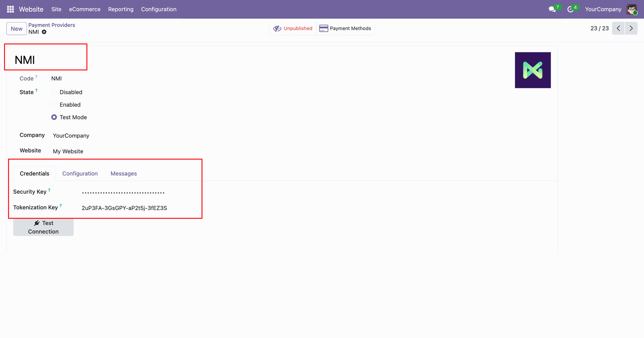Viewport: 644px width, 338px height.
Task: Click the Test Connection button
Action: click(x=43, y=227)
